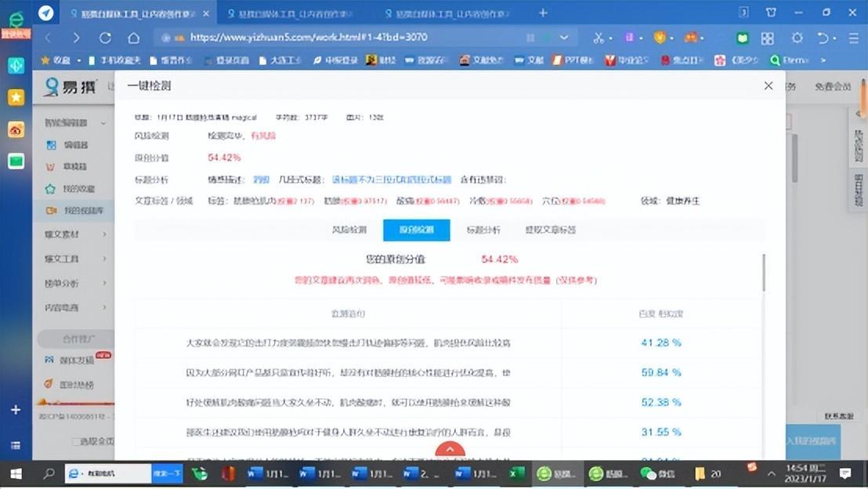Go to browser home page icon
The height and width of the screenshot is (489, 868).
(133, 38)
